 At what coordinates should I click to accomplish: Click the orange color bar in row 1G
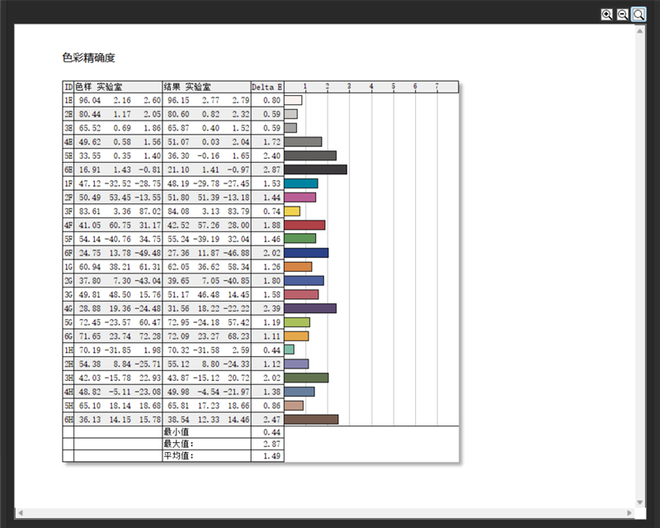tap(298, 267)
